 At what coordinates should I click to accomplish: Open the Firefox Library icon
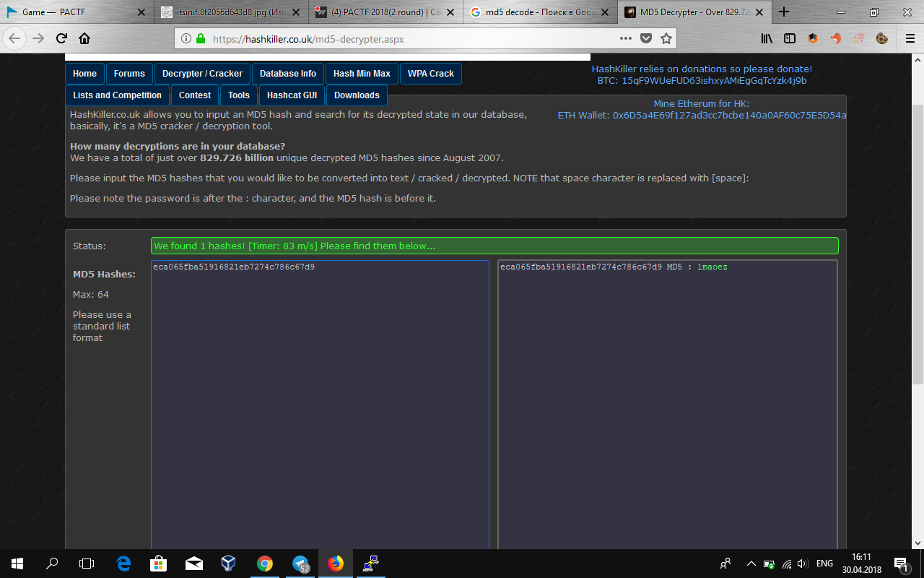(x=767, y=38)
